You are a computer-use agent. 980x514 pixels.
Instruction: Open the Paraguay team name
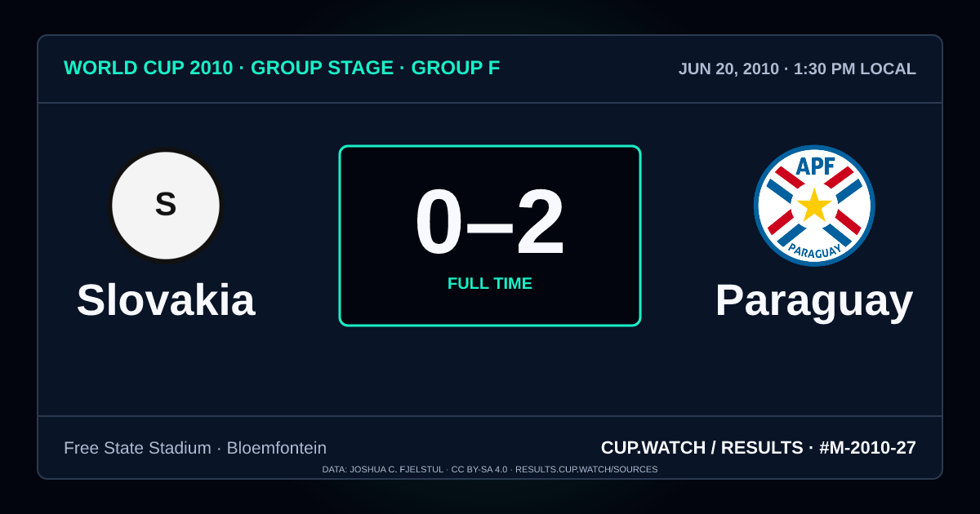(x=814, y=300)
